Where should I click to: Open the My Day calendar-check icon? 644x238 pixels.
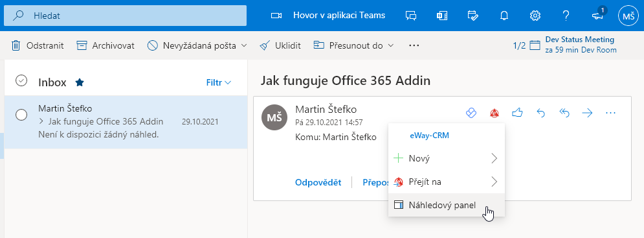coord(472,16)
